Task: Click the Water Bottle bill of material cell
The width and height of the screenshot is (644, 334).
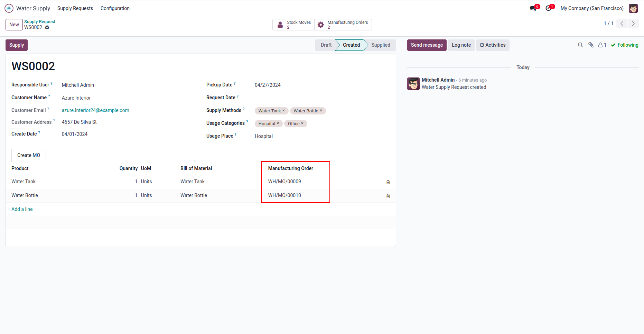Action: pyautogui.click(x=194, y=195)
